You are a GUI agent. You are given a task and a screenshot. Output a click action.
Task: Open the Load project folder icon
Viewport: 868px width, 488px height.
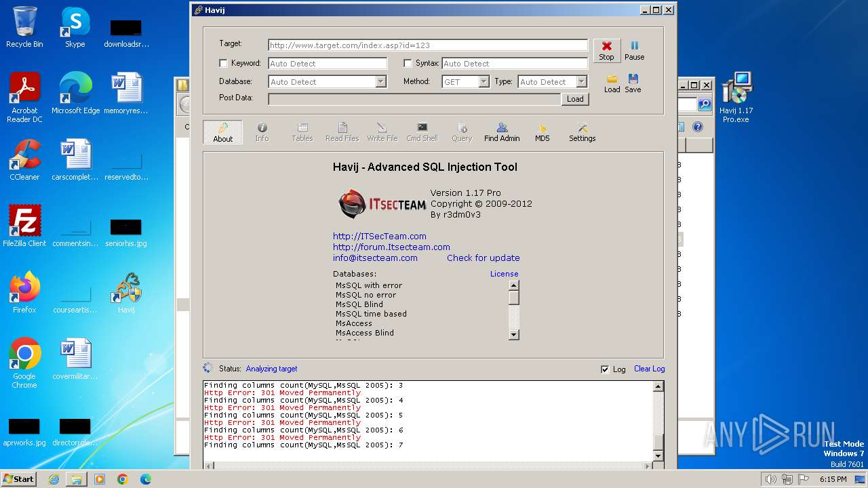612,83
